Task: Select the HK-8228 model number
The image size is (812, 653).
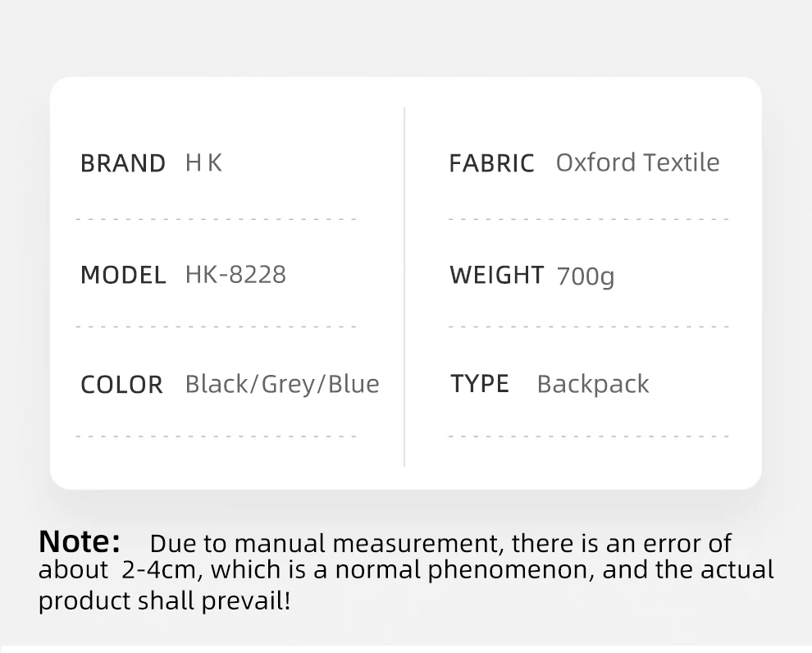Action: (235, 274)
